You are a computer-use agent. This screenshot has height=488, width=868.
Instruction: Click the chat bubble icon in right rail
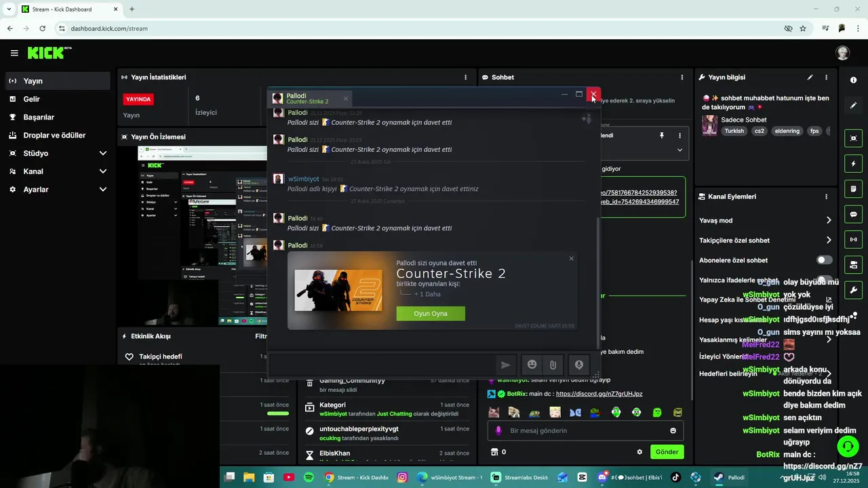(x=853, y=214)
